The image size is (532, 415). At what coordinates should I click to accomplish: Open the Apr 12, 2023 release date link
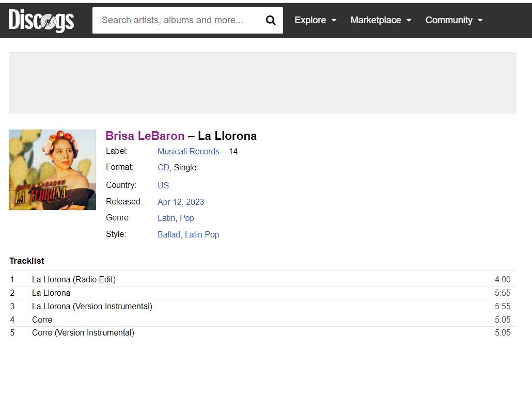click(x=181, y=202)
